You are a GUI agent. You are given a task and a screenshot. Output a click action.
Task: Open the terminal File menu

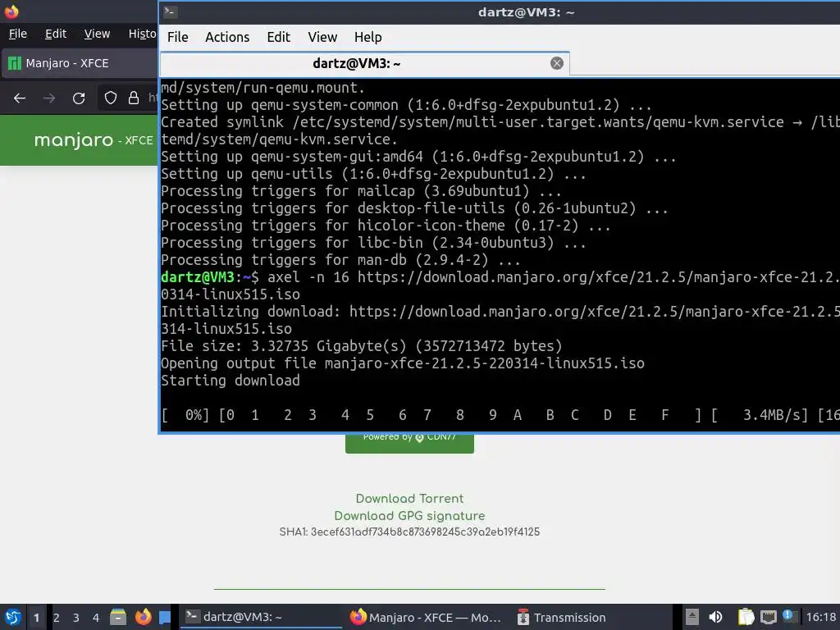177,37
